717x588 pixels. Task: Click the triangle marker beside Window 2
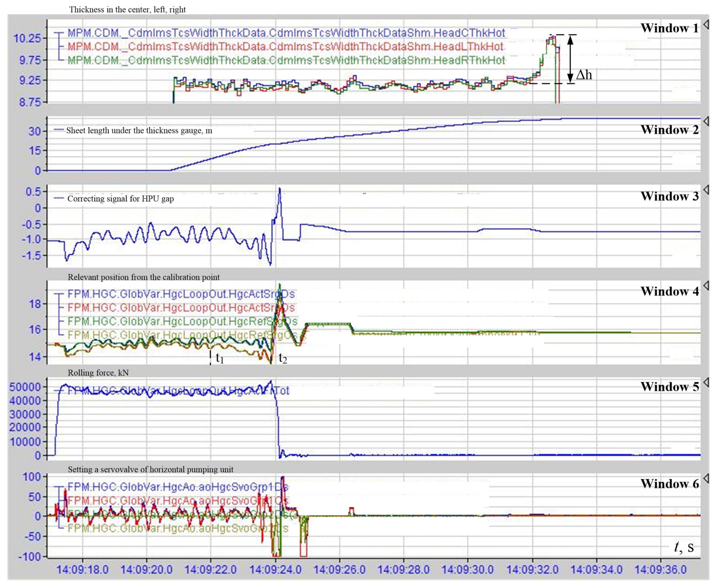click(x=706, y=121)
